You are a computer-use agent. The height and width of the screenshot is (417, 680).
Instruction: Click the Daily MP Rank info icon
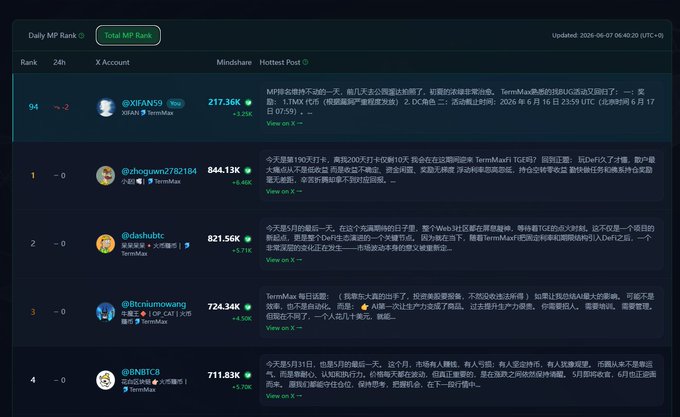(82, 36)
